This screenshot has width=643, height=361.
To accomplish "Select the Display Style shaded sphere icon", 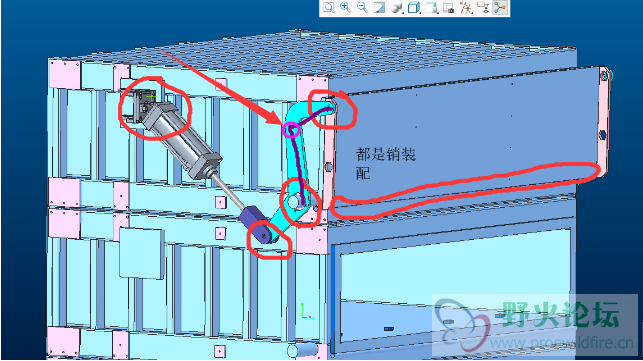I will click(397, 7).
